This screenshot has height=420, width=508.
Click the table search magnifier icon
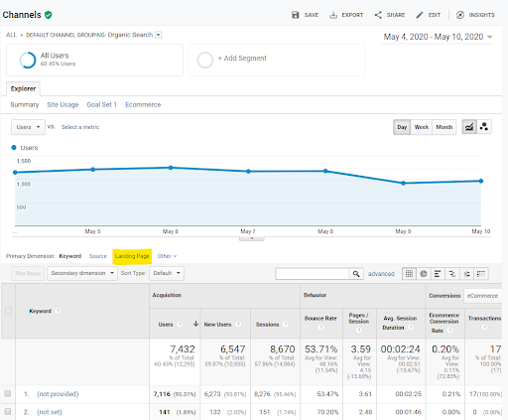(356, 274)
